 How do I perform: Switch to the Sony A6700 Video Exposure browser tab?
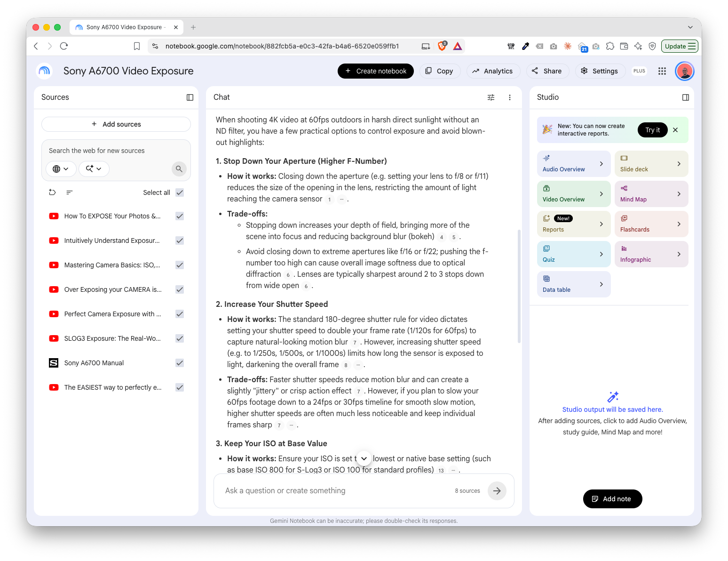(x=126, y=27)
